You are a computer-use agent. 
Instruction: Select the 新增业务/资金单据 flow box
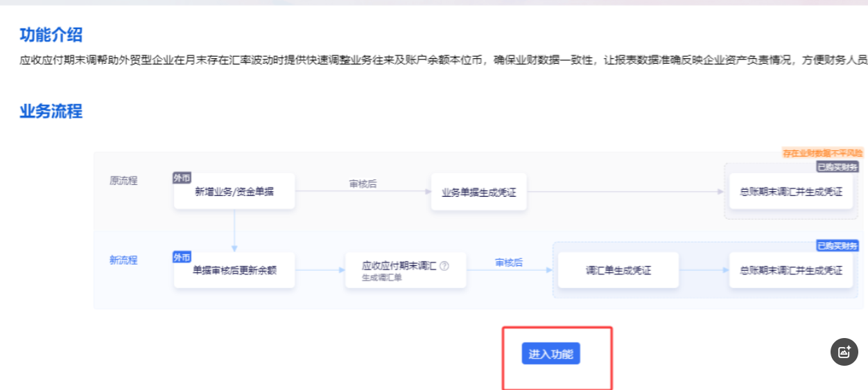coord(234,191)
